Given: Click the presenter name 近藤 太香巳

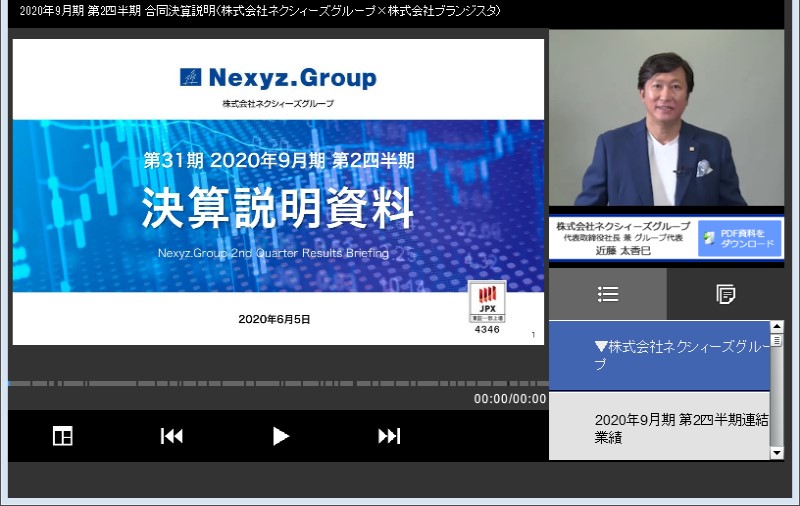Looking at the screenshot, I should tap(623, 250).
